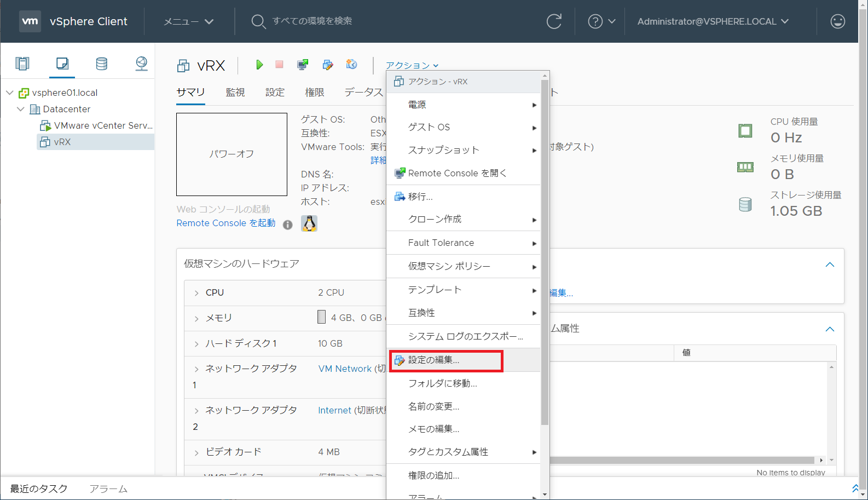
Task: Choose Remote Console を開く menu entry
Action: click(x=463, y=173)
